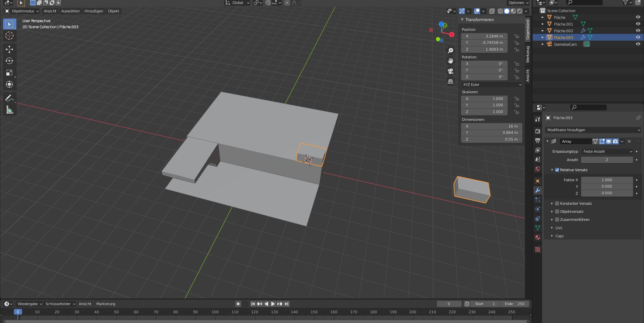Viewport: 644px width, 323px height.
Task: Switch to the Werkzeug sidebar tab
Action: coord(528,54)
